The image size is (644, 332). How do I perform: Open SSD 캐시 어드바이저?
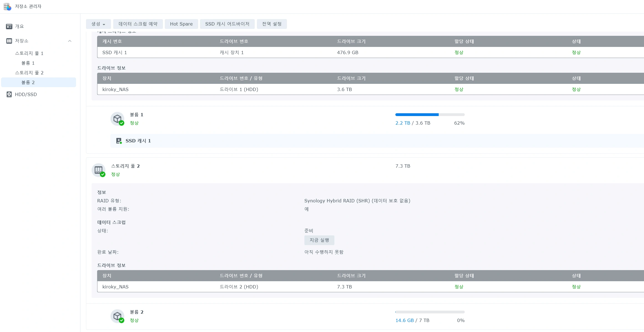(x=227, y=24)
